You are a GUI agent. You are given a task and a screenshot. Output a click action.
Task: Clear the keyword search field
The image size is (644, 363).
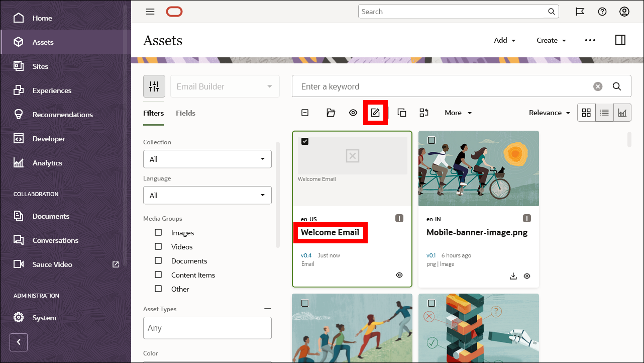coord(598,86)
